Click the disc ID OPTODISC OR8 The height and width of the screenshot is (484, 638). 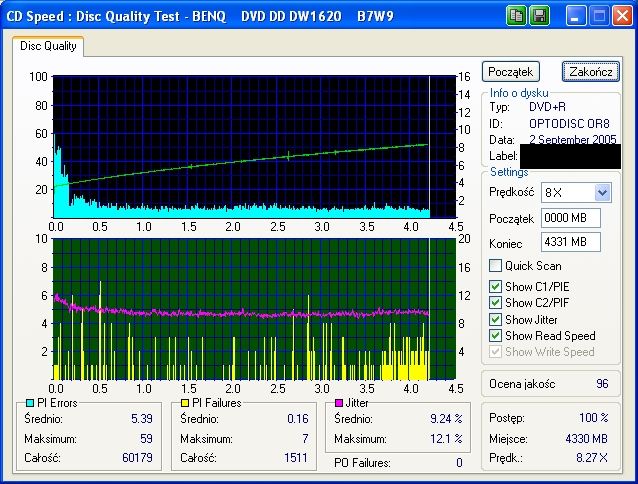coord(569,123)
